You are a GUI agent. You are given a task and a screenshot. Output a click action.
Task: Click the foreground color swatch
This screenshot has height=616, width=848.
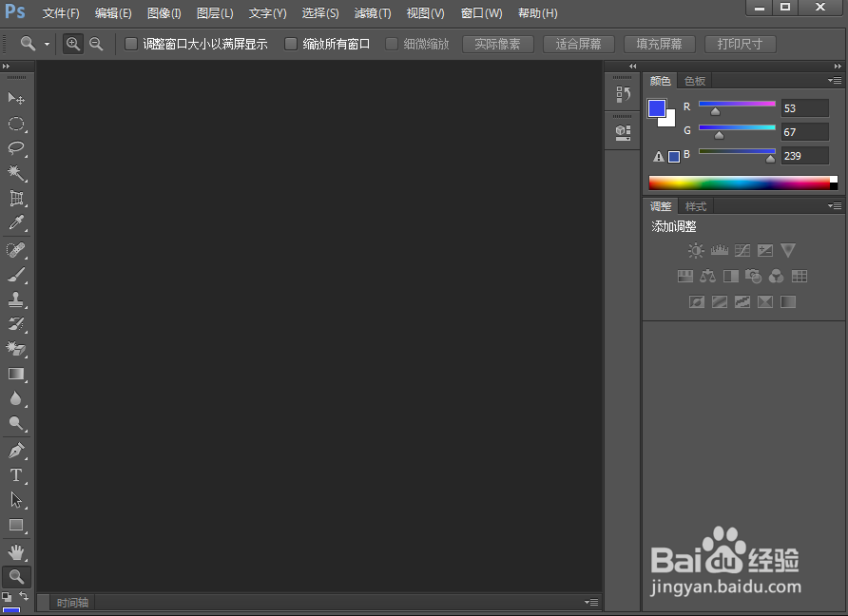pos(658,107)
